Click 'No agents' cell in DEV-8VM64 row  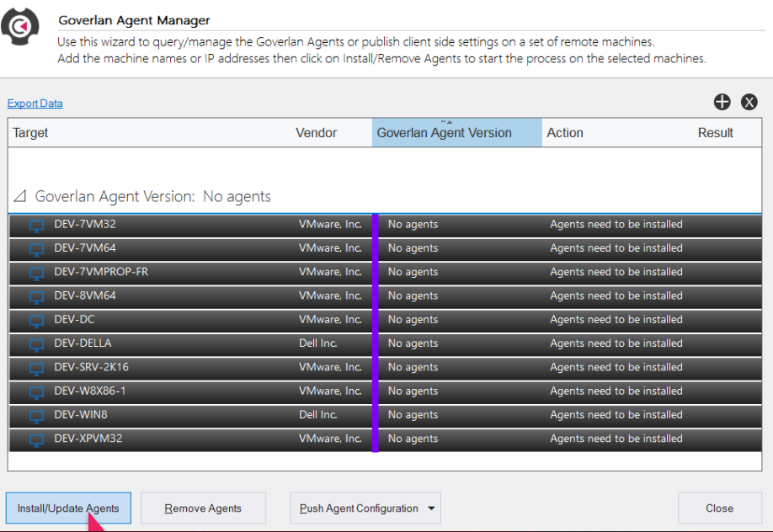pyautogui.click(x=413, y=295)
